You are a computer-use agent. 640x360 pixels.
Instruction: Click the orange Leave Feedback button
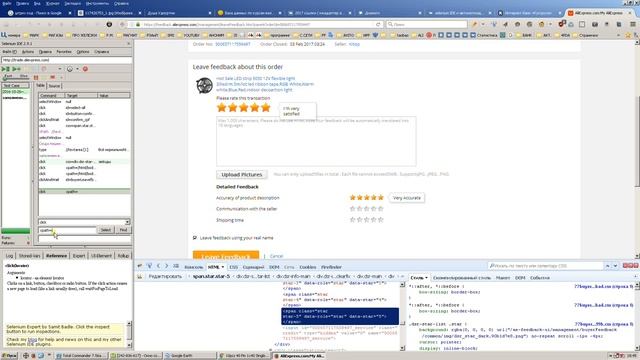coord(226,255)
